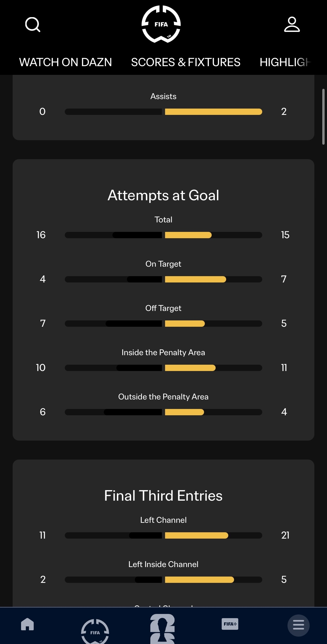
Task: Click the page vertical scrollbar
Action: pyautogui.click(x=323, y=116)
